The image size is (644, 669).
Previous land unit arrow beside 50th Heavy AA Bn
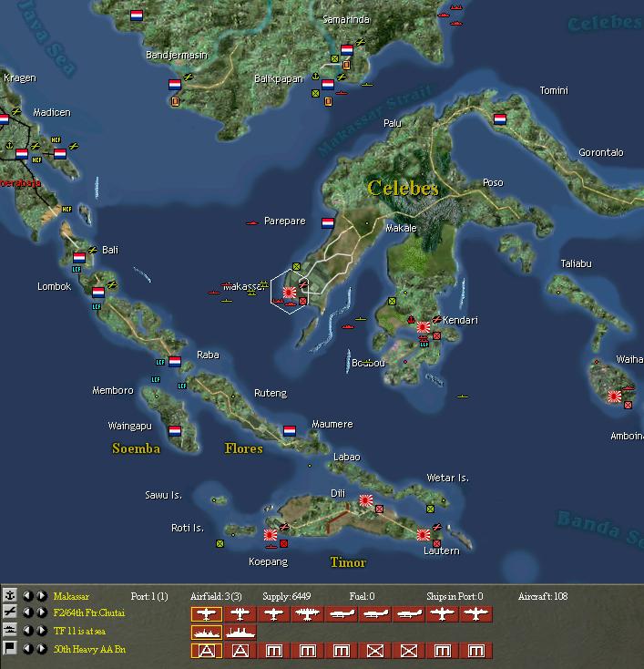point(28,649)
